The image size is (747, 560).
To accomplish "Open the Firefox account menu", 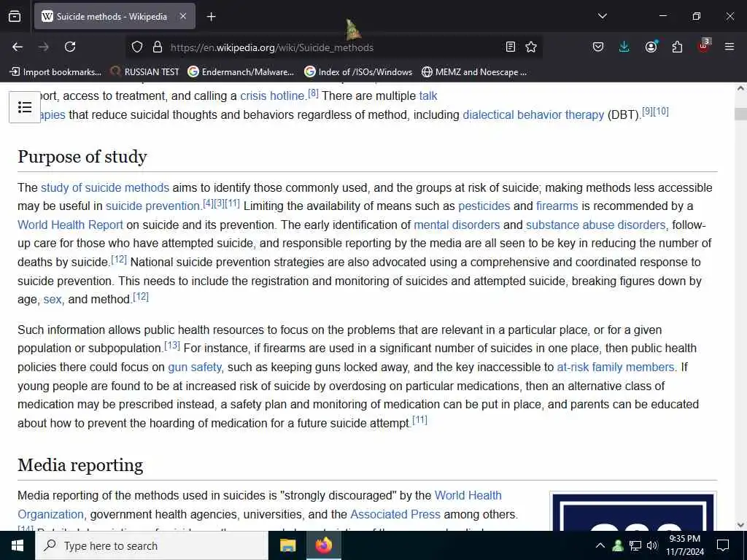I will (651, 47).
